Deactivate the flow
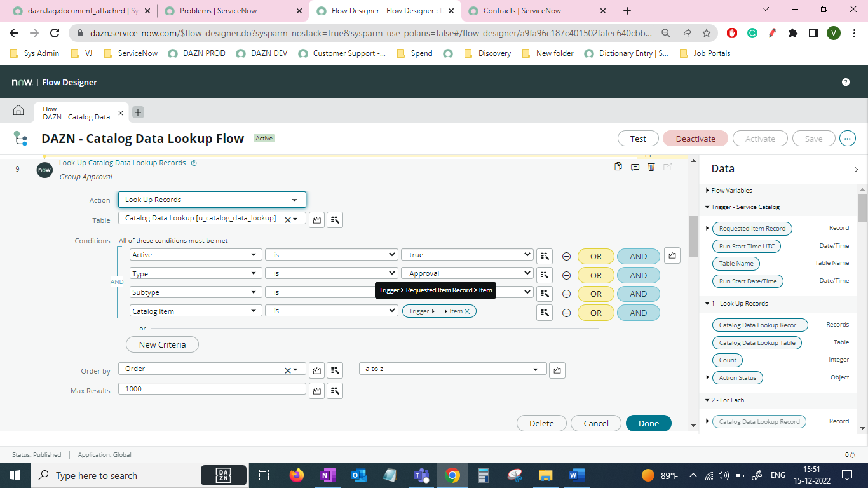This screenshot has height=488, width=868. 695,139
